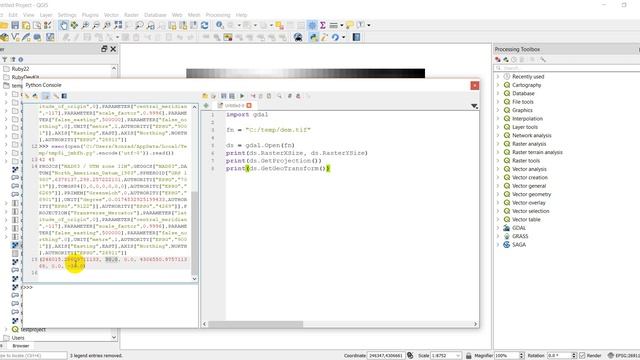Click the Zoom Full extent icon
The height and width of the screenshot is (360, 640).
[x=118, y=25]
